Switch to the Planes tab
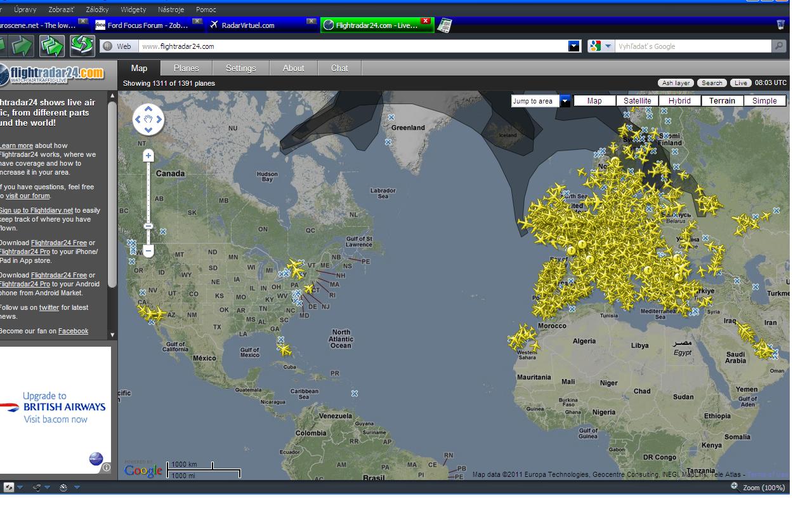 click(x=186, y=69)
